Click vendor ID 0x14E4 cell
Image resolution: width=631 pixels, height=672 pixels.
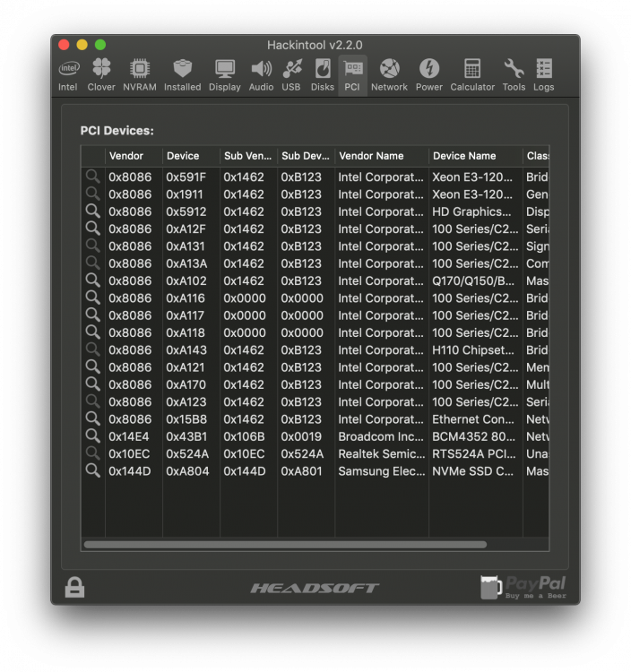128,436
